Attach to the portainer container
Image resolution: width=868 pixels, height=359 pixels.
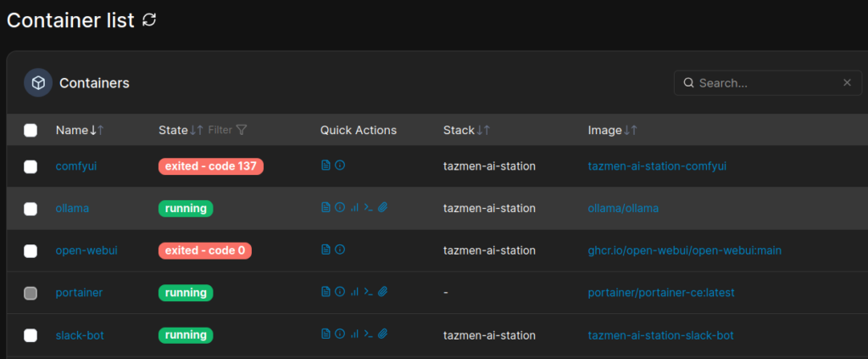(x=382, y=292)
